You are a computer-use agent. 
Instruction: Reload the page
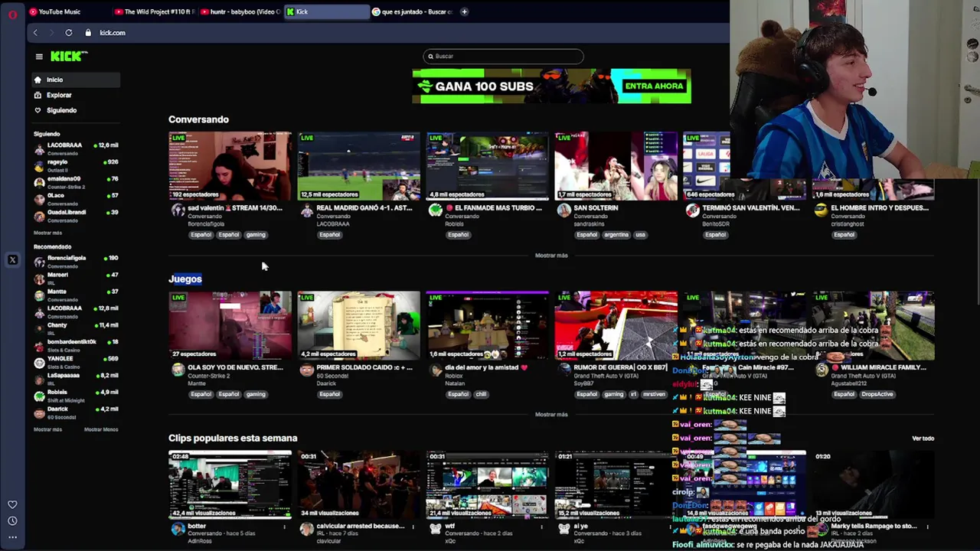click(69, 33)
